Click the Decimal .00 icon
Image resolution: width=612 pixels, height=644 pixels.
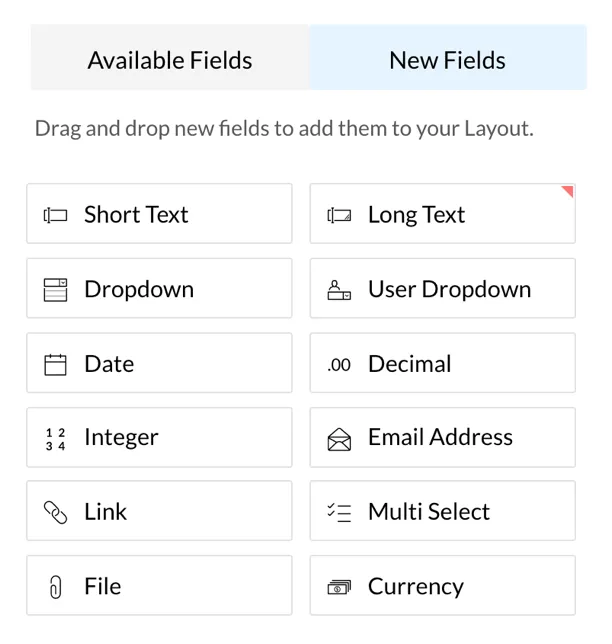339,365
